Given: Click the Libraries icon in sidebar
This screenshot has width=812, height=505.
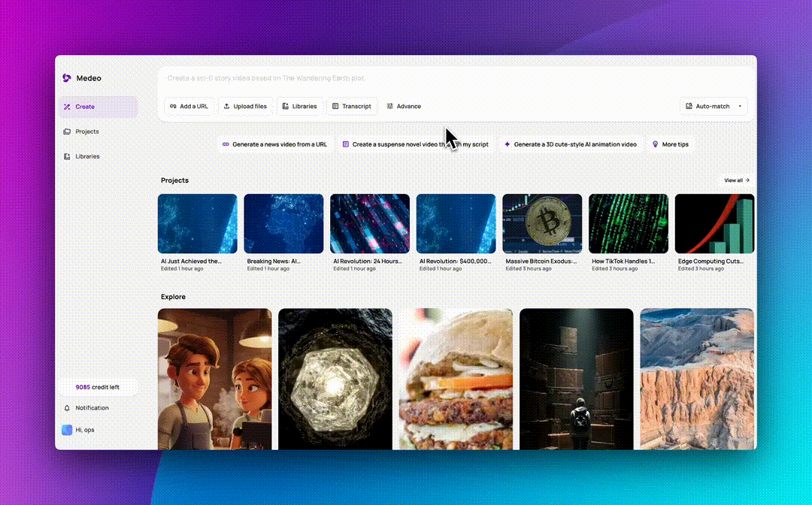Looking at the screenshot, I should [x=67, y=156].
